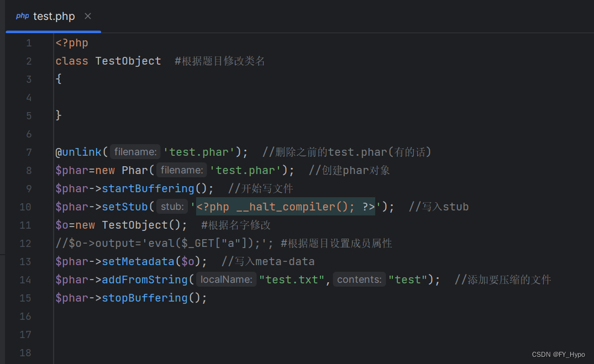Click the filename: hint on the unlink line

tap(135, 152)
